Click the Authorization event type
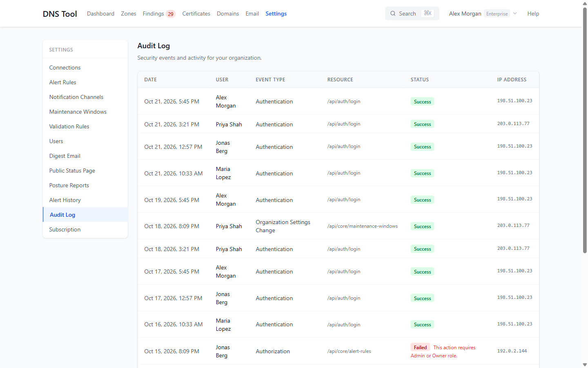The width and height of the screenshot is (588, 368). (x=273, y=351)
